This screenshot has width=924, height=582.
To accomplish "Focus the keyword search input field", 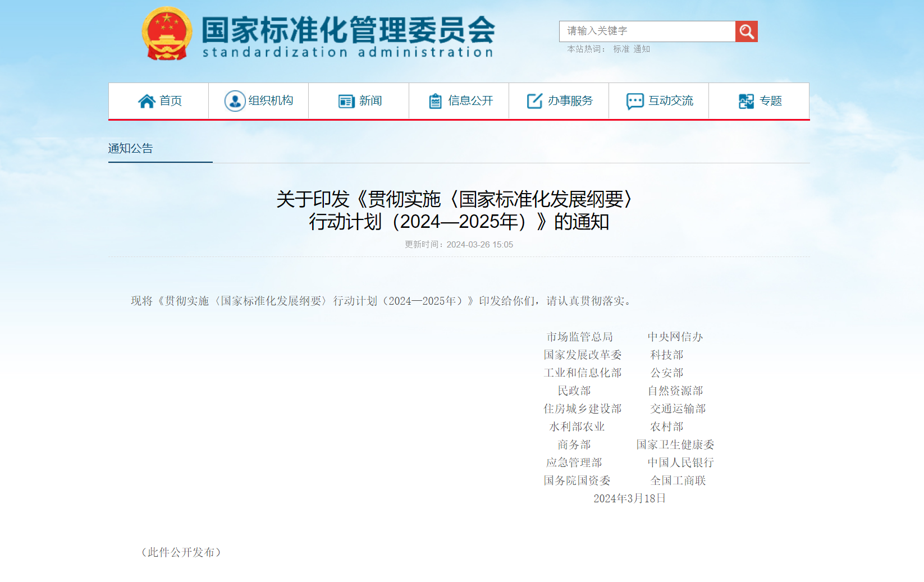I will coord(647,31).
